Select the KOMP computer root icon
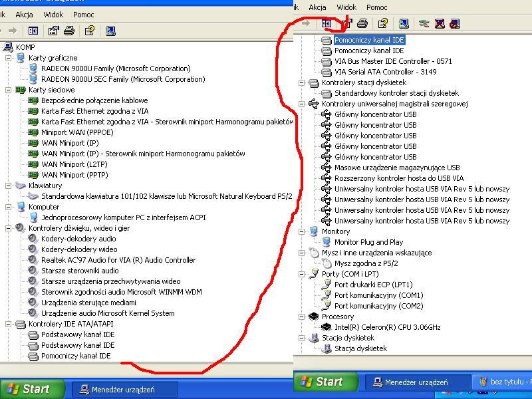The height and width of the screenshot is (399, 532). click(8, 47)
